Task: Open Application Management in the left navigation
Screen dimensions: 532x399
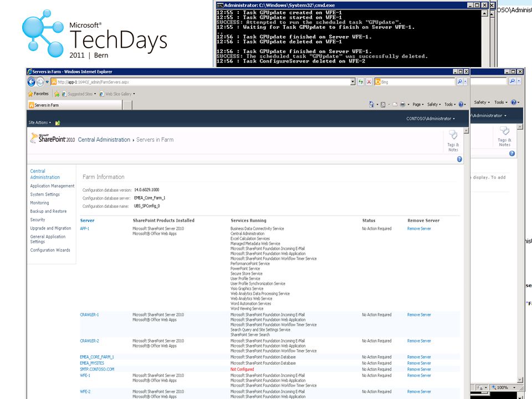Action: (52, 186)
